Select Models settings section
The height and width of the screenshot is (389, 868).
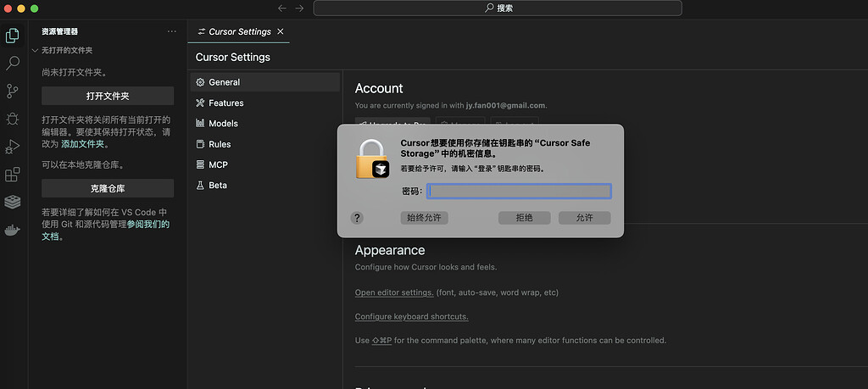coord(265,124)
